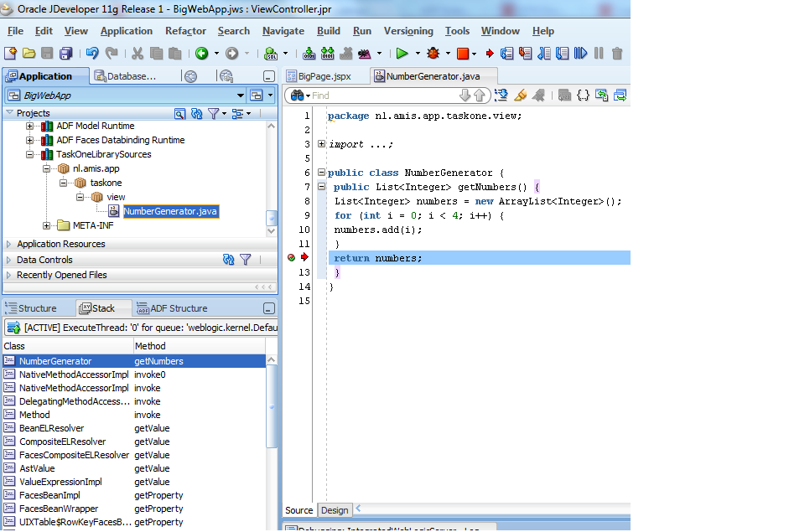Switch to the Design view tab

[335, 510]
